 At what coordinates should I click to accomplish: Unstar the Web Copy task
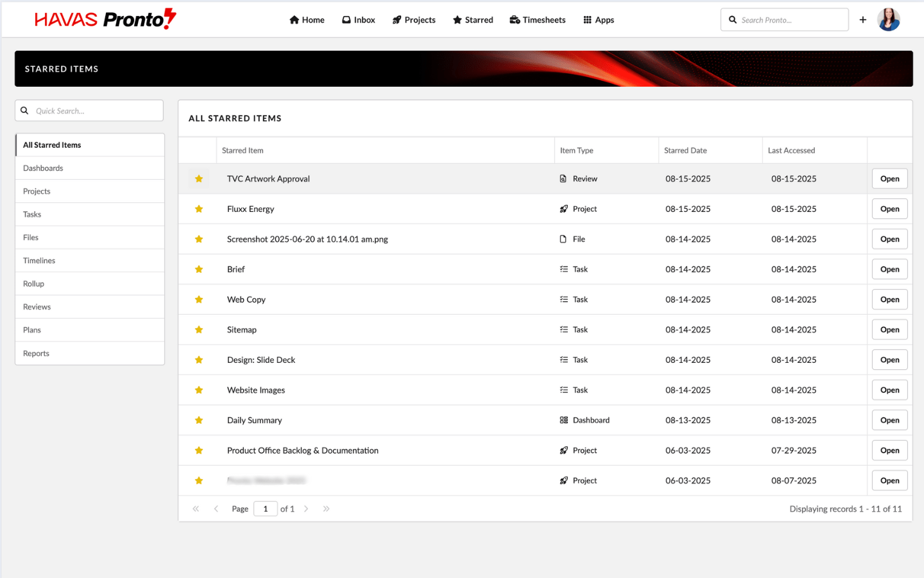click(x=199, y=300)
